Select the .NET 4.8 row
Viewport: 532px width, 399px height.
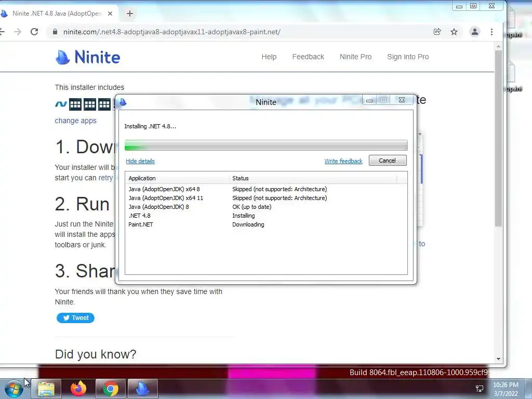pyautogui.click(x=266, y=216)
